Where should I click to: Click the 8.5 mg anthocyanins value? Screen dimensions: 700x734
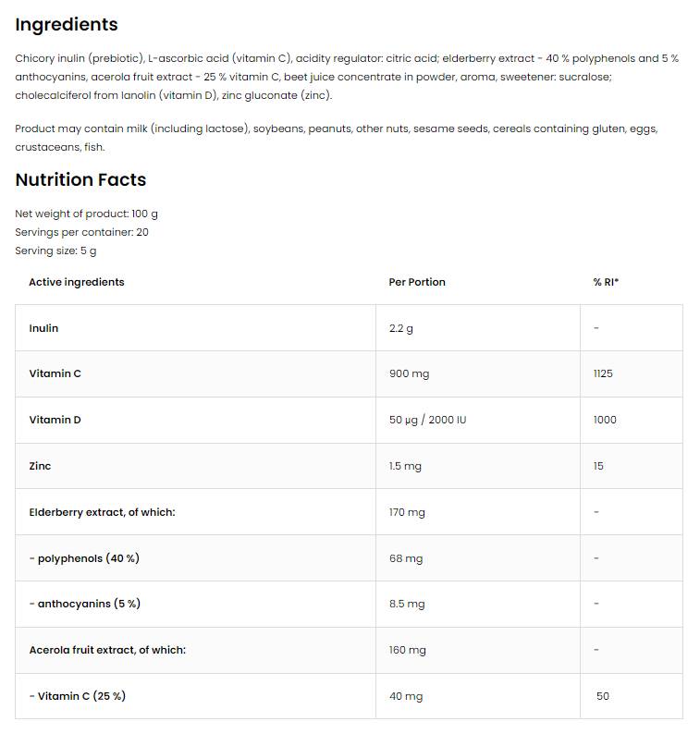click(x=407, y=604)
